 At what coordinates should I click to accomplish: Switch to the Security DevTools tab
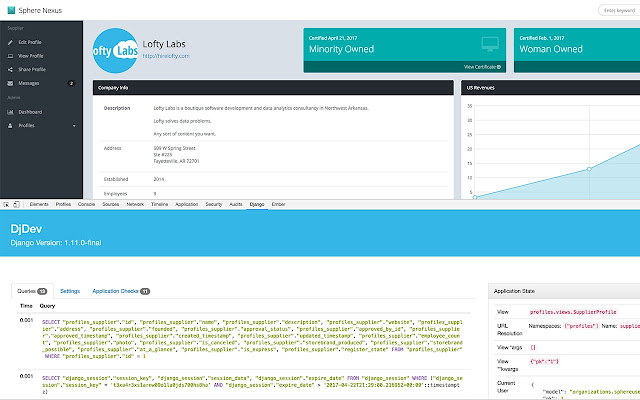214,204
